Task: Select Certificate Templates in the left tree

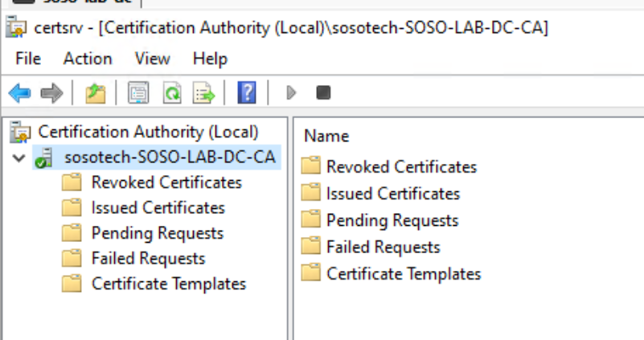Action: pyautogui.click(x=168, y=283)
